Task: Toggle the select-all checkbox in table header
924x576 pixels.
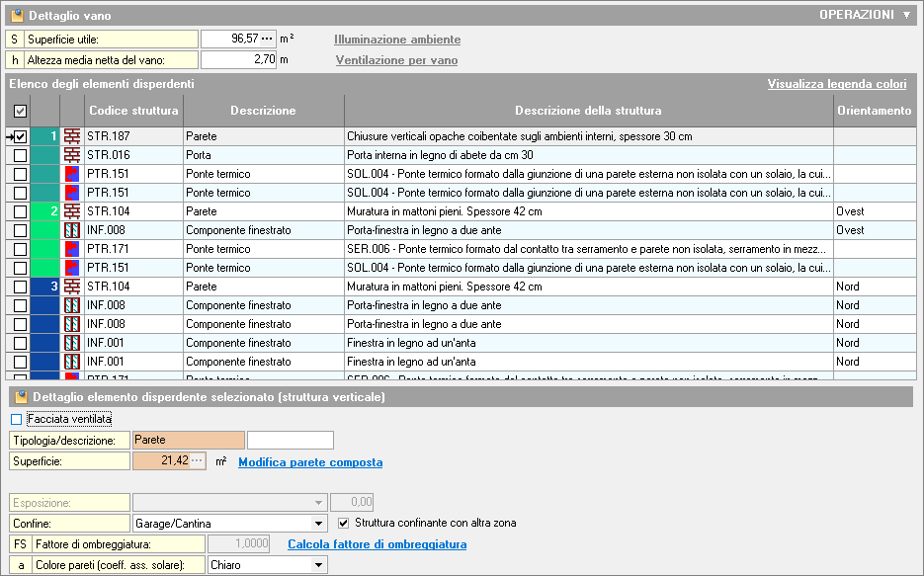Action: pos(20,111)
